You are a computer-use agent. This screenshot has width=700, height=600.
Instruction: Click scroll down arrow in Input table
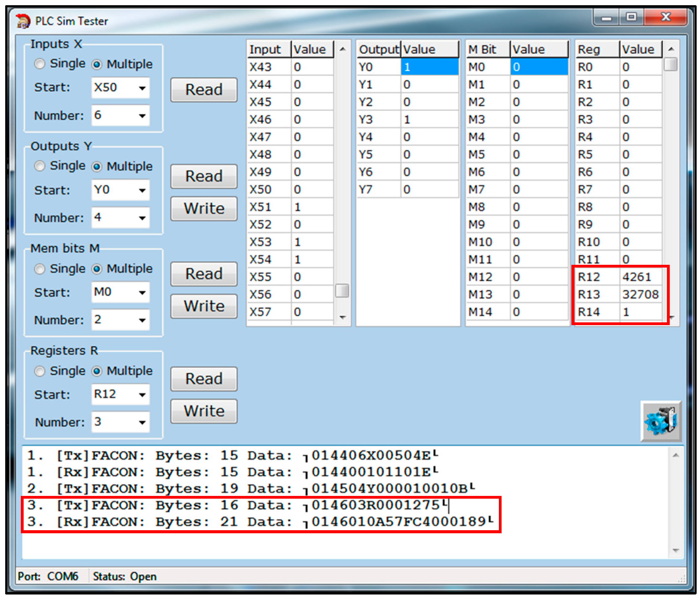point(342,317)
